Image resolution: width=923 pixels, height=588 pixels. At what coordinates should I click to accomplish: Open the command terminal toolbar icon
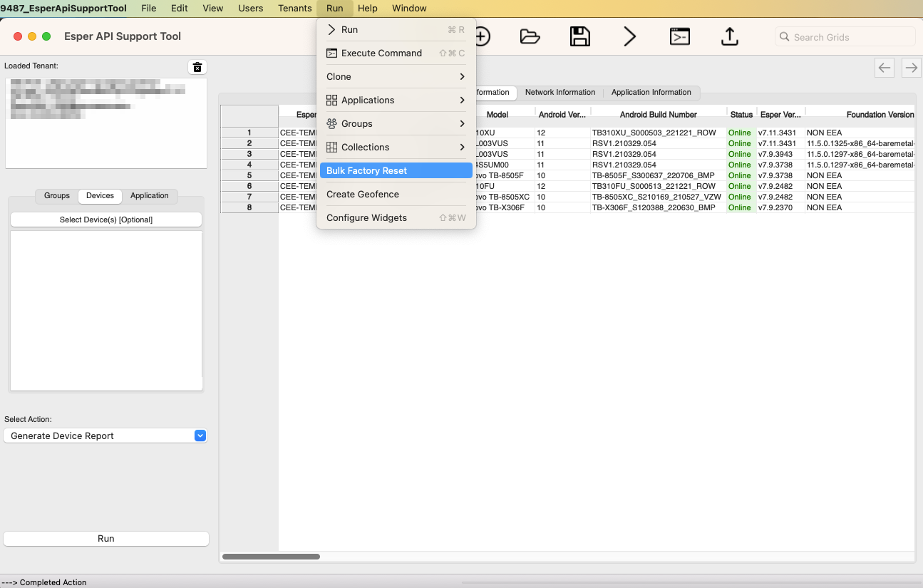[x=679, y=37]
